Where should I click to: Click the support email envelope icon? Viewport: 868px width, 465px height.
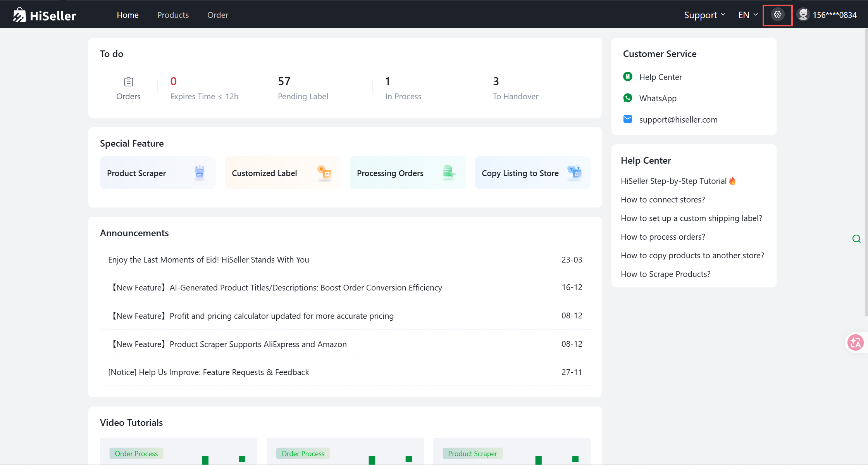pyautogui.click(x=627, y=119)
